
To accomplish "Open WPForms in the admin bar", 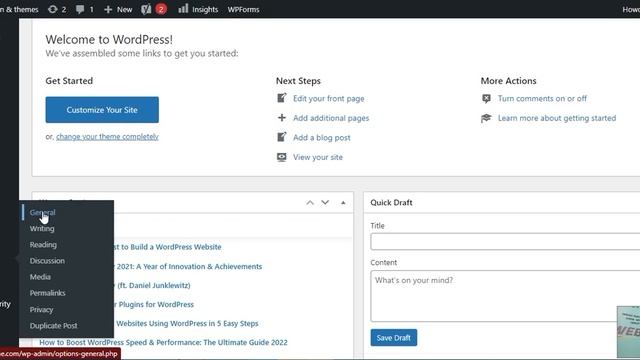I will (x=243, y=9).
